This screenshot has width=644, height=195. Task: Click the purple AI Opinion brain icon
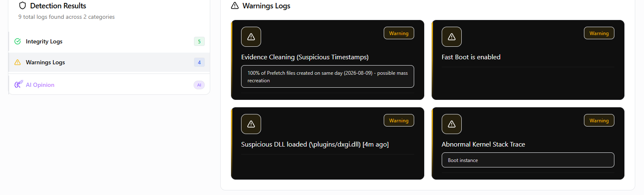(18, 85)
